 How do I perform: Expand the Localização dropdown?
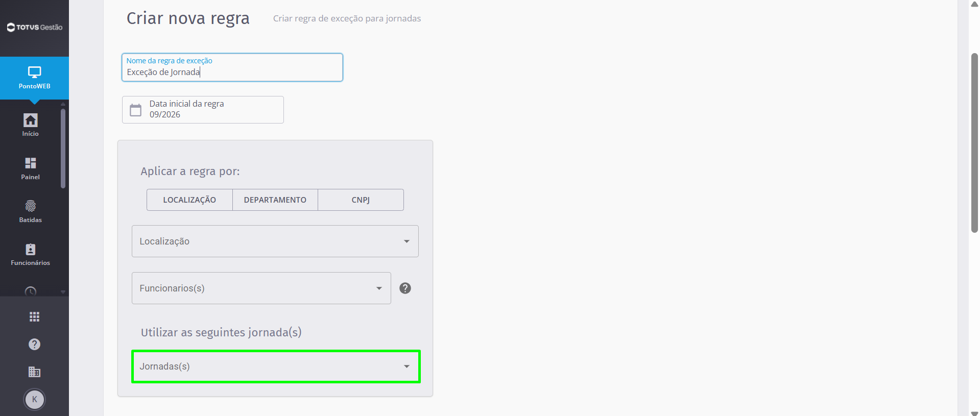(275, 241)
